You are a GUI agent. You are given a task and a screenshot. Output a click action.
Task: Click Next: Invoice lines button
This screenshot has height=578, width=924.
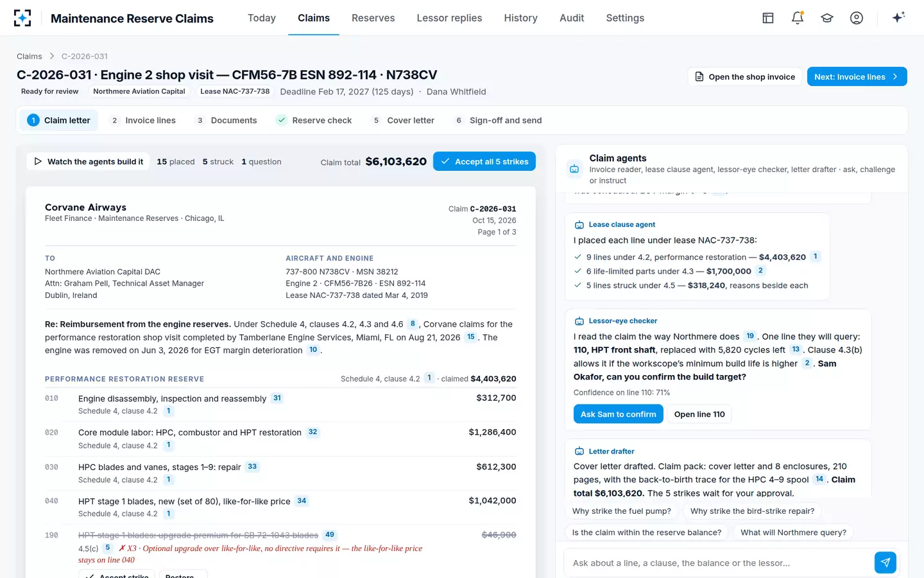pyautogui.click(x=857, y=76)
